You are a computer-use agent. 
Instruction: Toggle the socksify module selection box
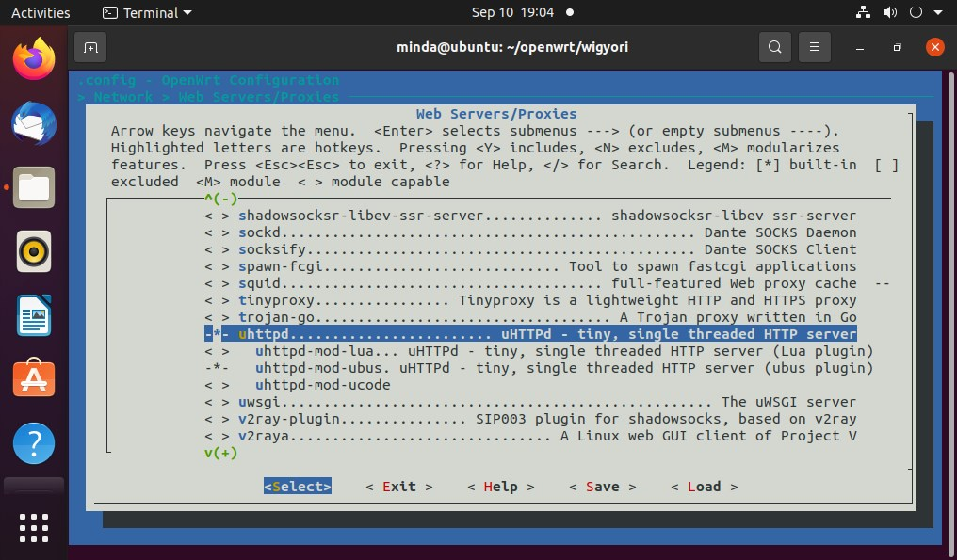pyautogui.click(x=218, y=249)
